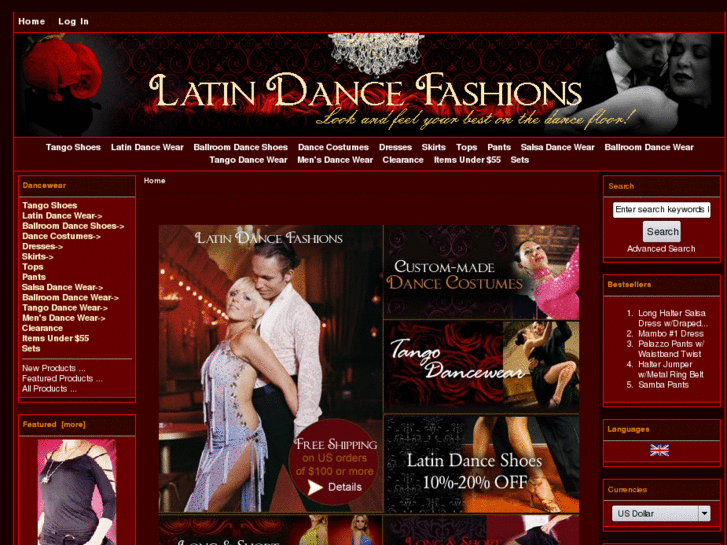Viewport: 727px width, 545px height.
Task: Go to Home in top bar
Action: 32,21
